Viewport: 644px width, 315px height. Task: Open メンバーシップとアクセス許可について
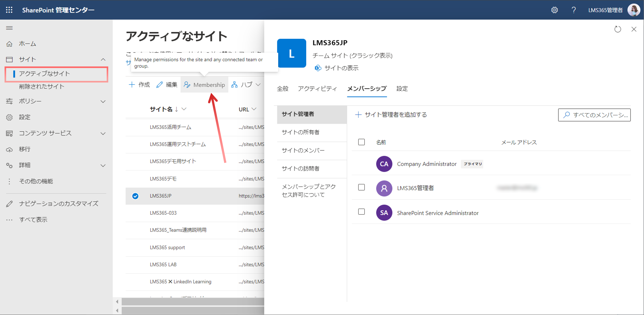(312, 191)
